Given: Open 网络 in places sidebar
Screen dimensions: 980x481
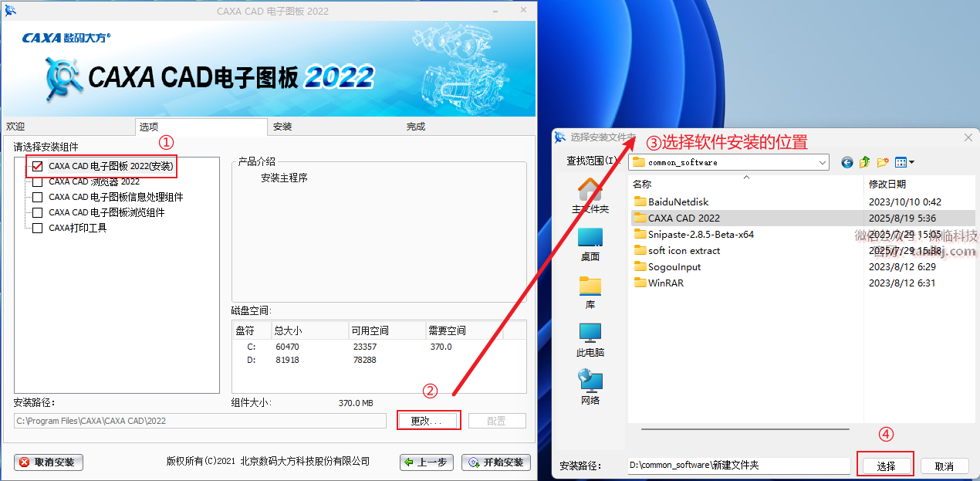Looking at the screenshot, I should click(590, 388).
